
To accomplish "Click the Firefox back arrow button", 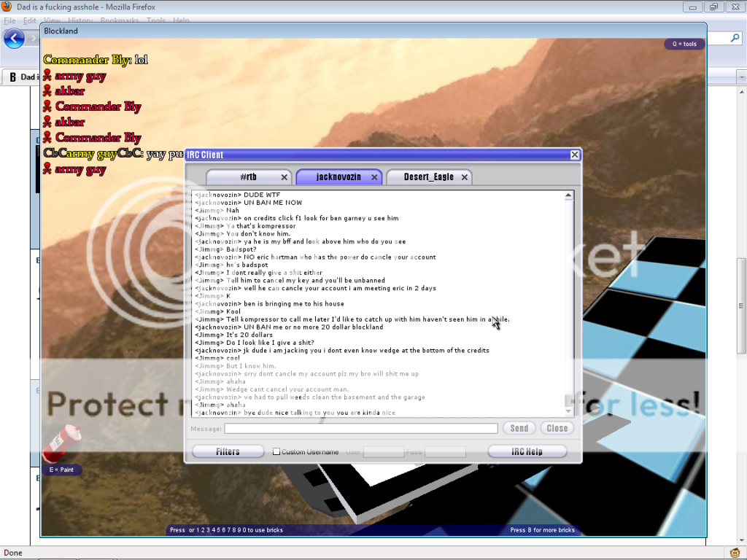I will click(x=14, y=39).
